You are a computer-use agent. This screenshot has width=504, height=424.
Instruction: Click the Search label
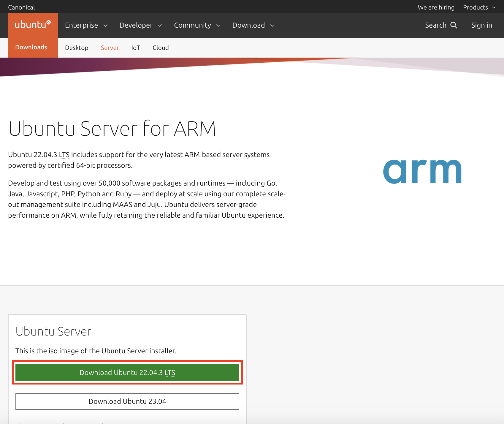435,25
